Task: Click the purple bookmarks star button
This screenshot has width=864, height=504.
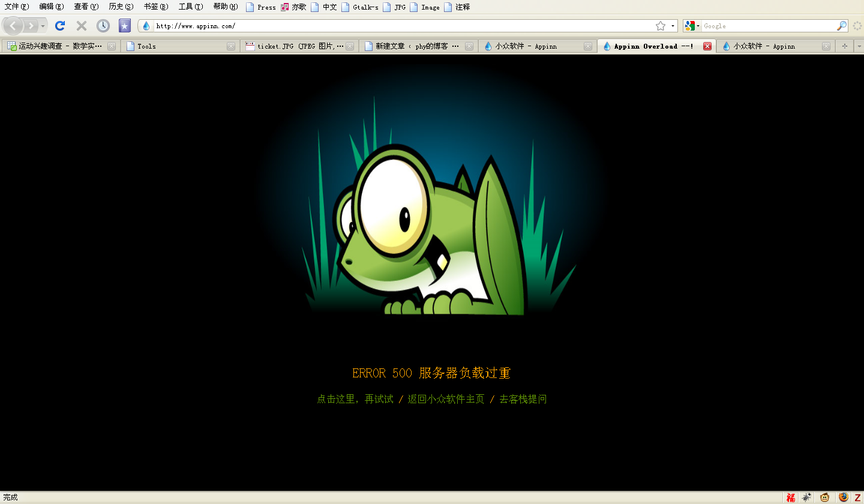Action: pyautogui.click(x=125, y=26)
